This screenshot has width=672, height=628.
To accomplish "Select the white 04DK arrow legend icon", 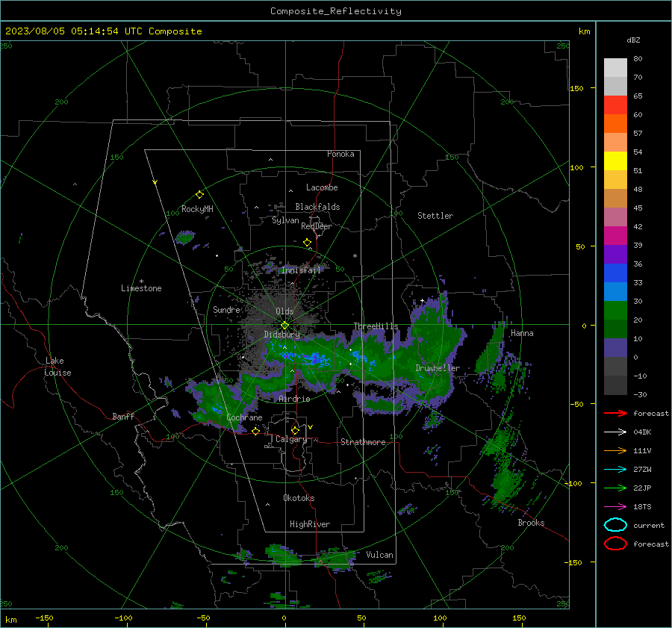I will [615, 432].
